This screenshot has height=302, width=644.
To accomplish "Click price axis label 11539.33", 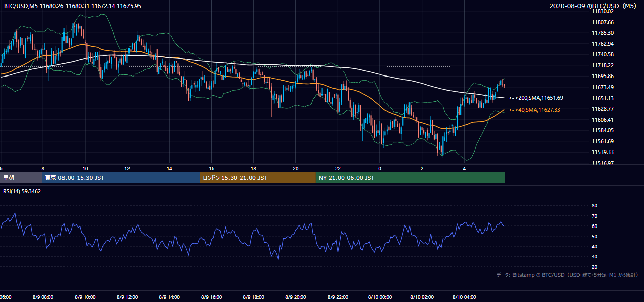I will (x=603, y=152).
